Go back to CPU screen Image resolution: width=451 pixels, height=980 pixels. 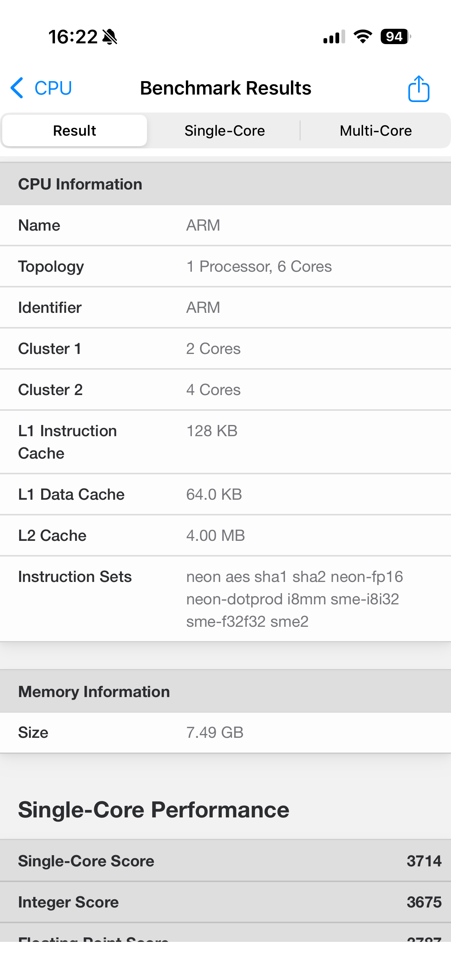tap(53, 88)
